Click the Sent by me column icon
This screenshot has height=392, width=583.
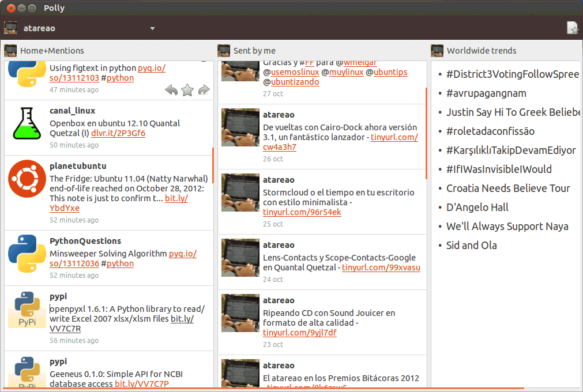point(224,51)
